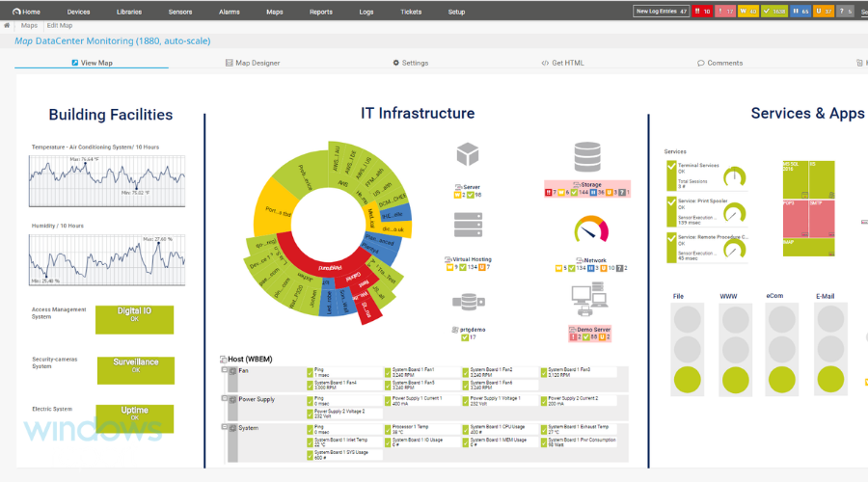Click the Terminal Services status checkmark

671,171
